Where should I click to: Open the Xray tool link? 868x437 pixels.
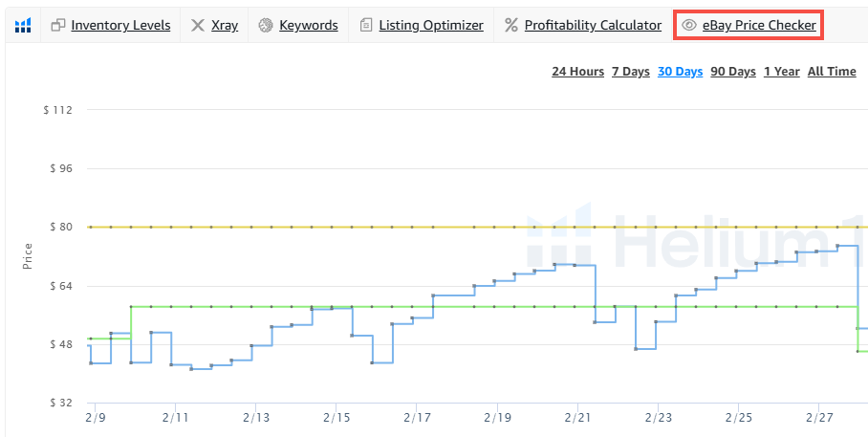pyautogui.click(x=225, y=25)
